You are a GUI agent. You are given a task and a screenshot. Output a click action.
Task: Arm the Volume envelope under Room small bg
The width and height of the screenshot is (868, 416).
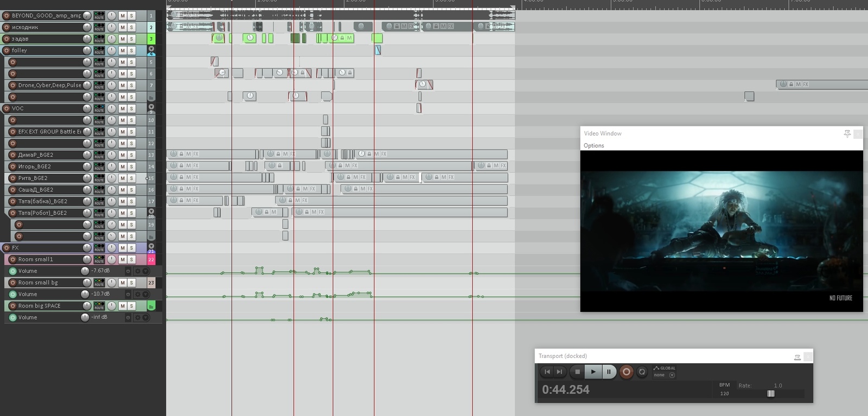click(x=13, y=294)
